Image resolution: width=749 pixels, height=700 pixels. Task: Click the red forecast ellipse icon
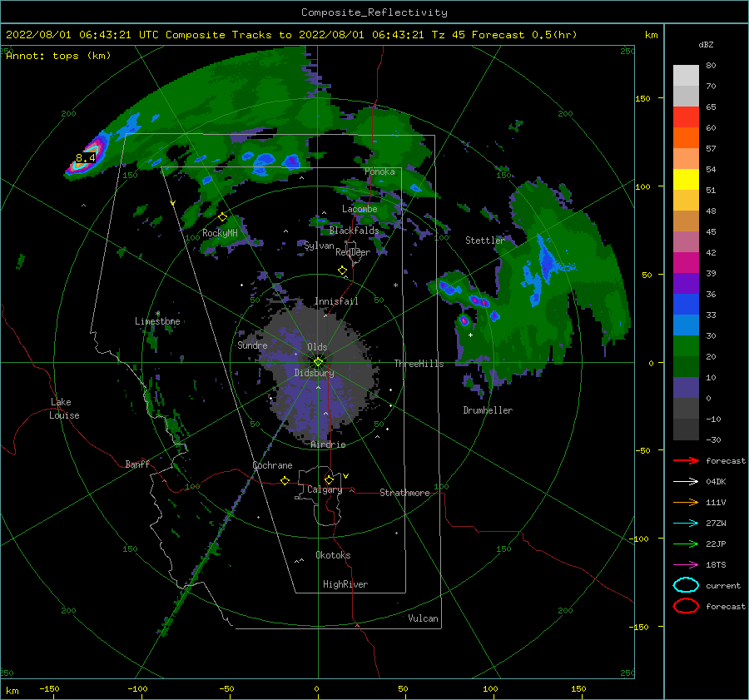point(686,606)
